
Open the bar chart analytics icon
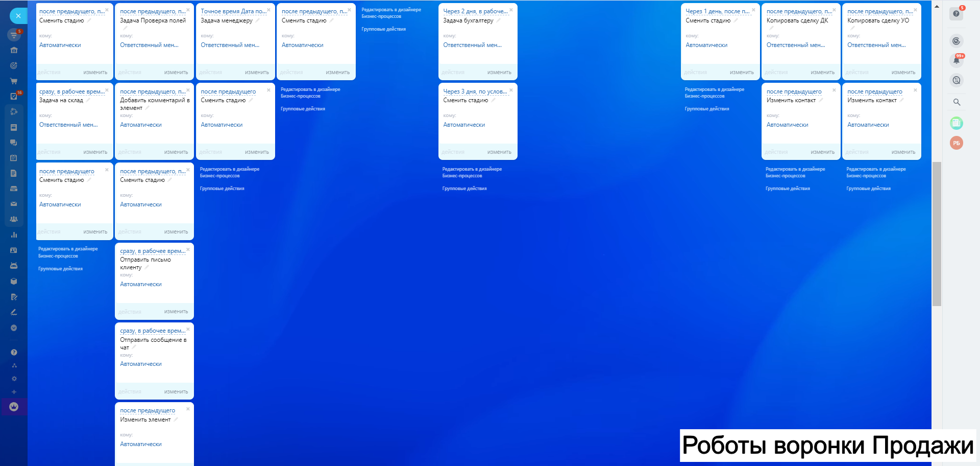[14, 235]
